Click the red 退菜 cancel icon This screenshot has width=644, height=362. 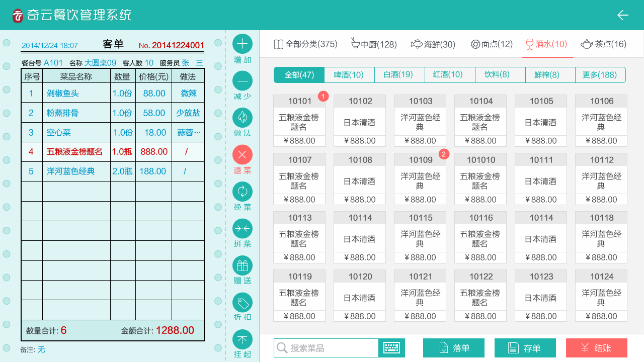click(x=243, y=155)
